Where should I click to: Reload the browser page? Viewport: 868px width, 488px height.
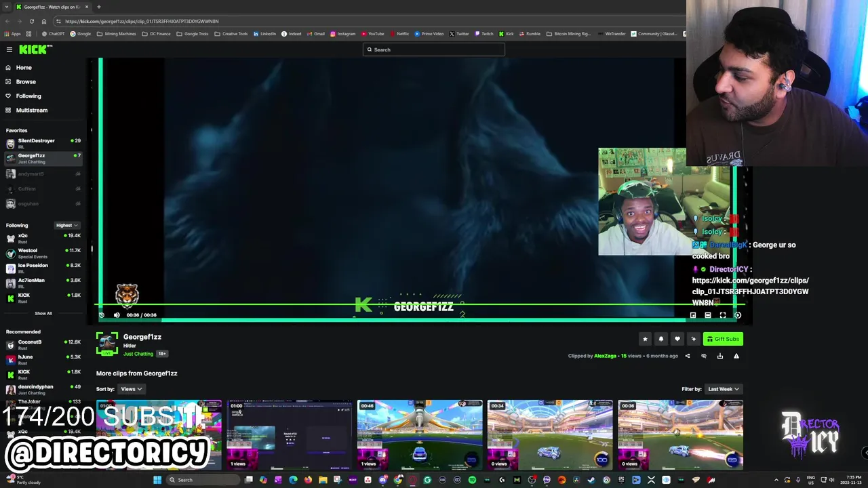31,21
